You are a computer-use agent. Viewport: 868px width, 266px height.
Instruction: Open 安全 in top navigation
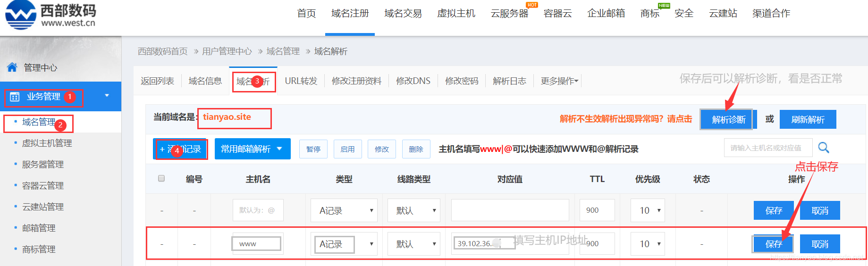(684, 13)
